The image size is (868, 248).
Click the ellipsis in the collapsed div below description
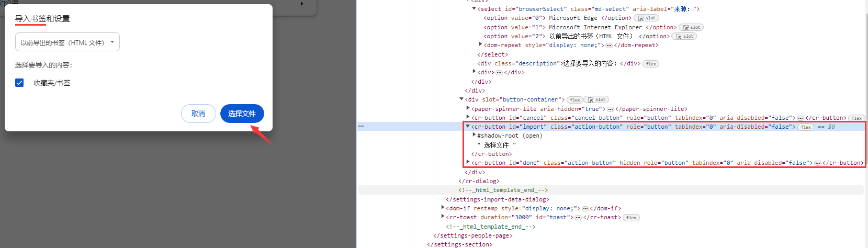[499, 73]
